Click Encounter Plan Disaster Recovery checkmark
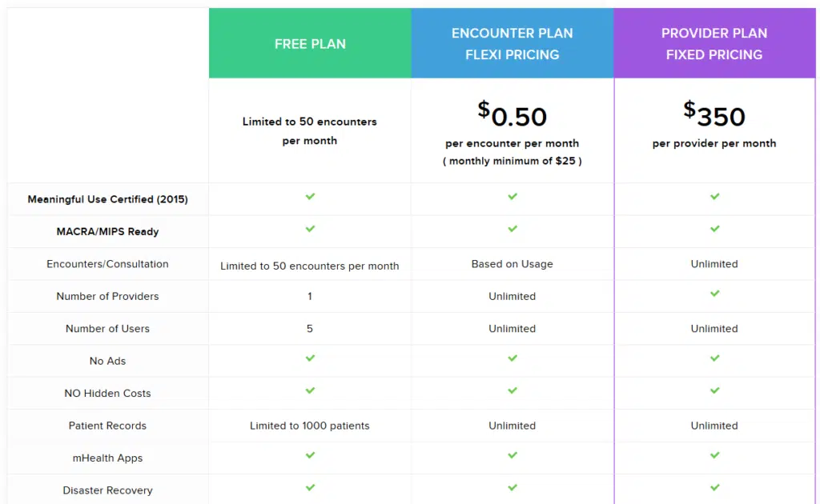The height and width of the screenshot is (504, 820). (512, 487)
